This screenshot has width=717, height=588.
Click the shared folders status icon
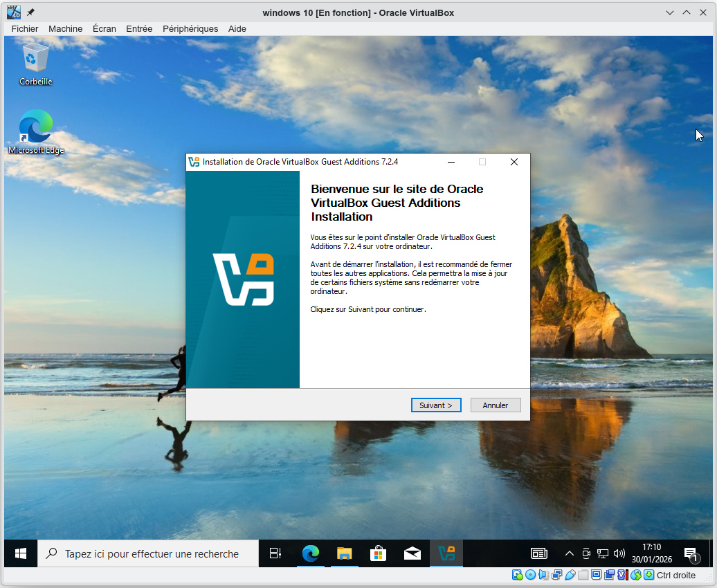(583, 575)
